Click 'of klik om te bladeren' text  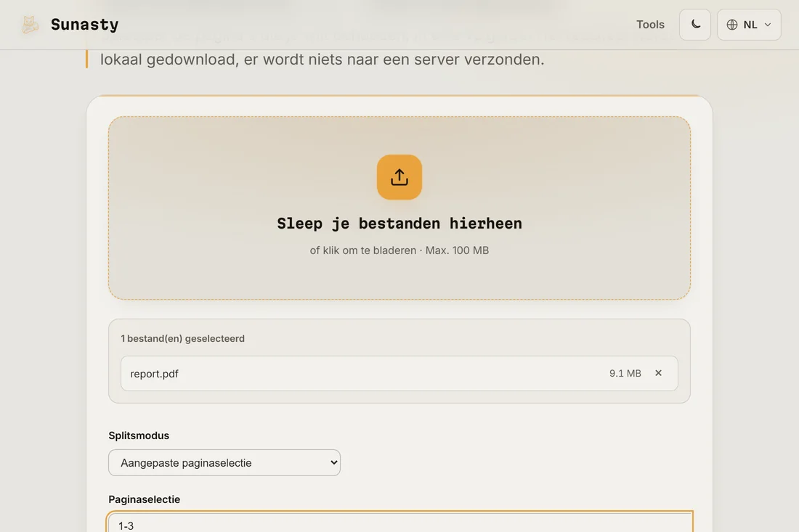(362, 250)
